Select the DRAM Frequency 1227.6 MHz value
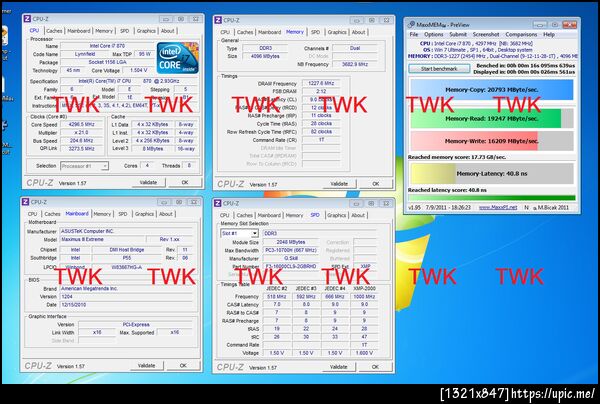 coord(320,83)
